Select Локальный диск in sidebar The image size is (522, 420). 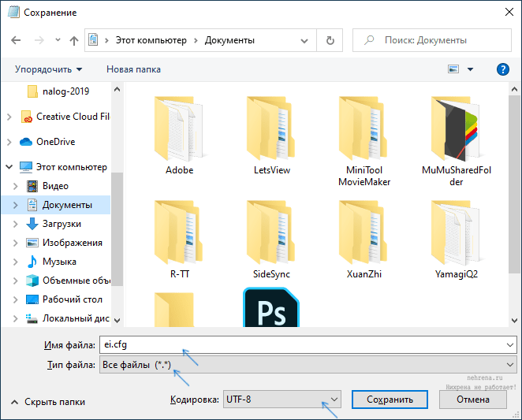click(x=68, y=318)
